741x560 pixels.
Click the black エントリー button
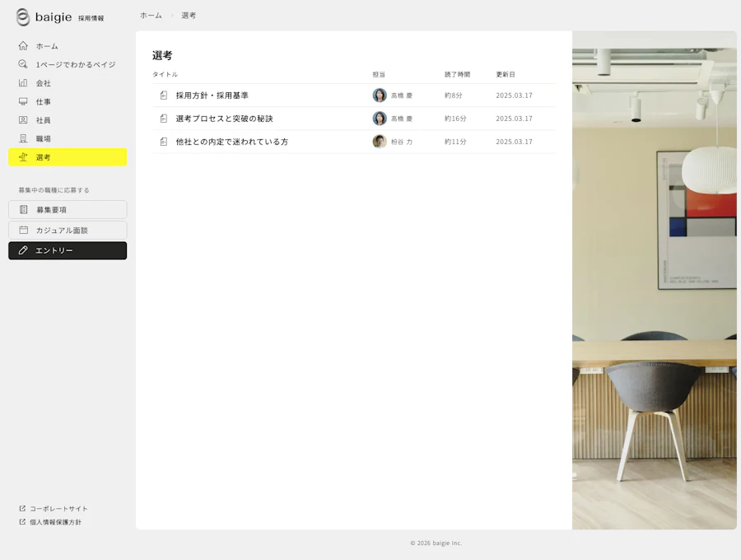tap(68, 250)
